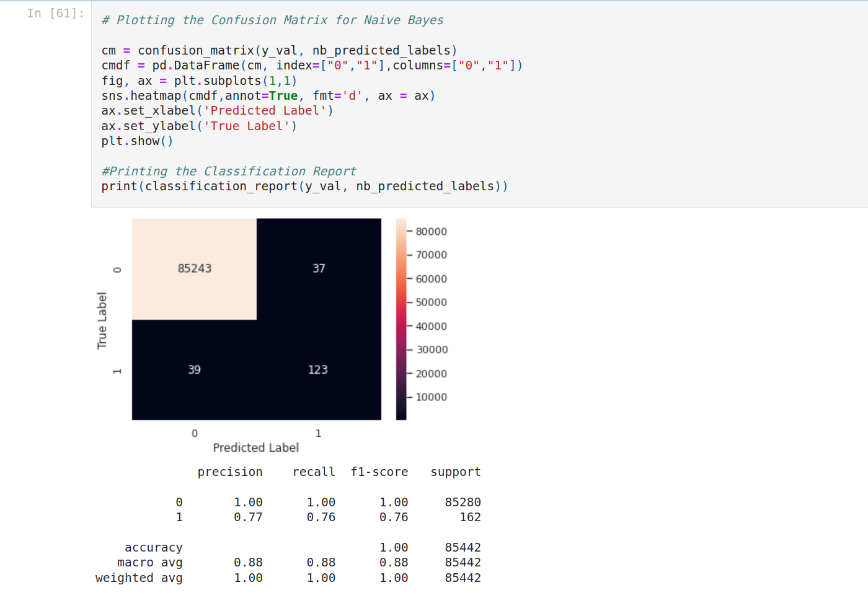Click the 'macro avg' row label
The height and width of the screenshot is (603, 868).
tap(150, 563)
